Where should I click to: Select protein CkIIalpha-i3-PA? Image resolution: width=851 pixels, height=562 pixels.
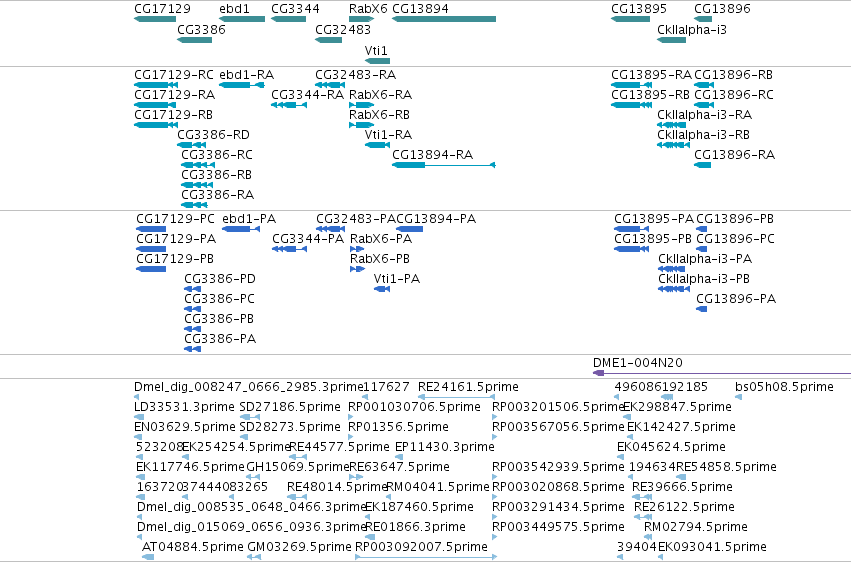pyautogui.click(x=672, y=269)
